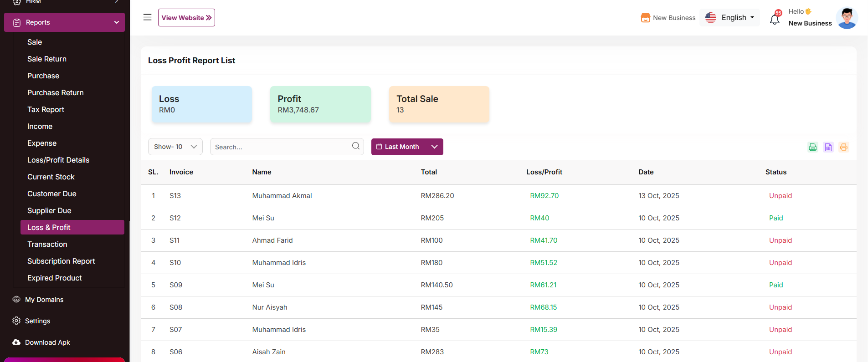Select Tax Report in sidebar
The image size is (868, 362).
[x=46, y=109]
